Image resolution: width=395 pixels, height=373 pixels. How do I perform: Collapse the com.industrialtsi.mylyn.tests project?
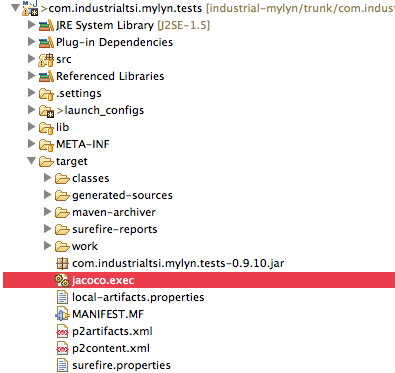coord(15,7)
